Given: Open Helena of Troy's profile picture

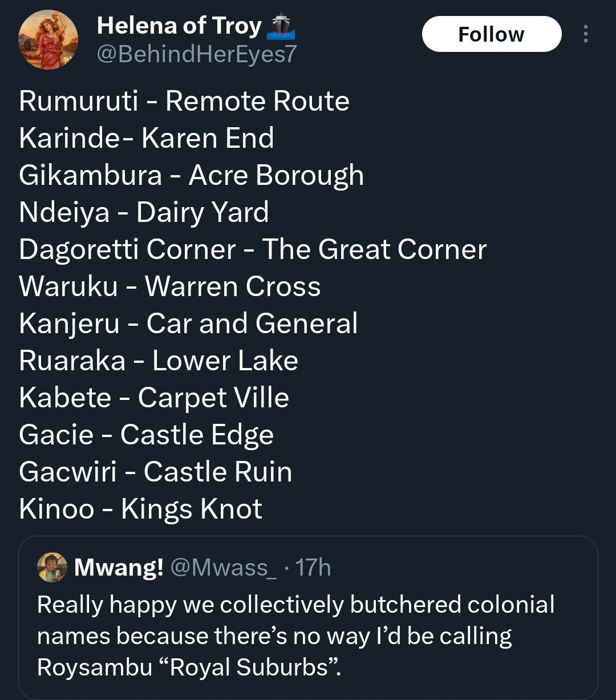Looking at the screenshot, I should coord(48,40).
